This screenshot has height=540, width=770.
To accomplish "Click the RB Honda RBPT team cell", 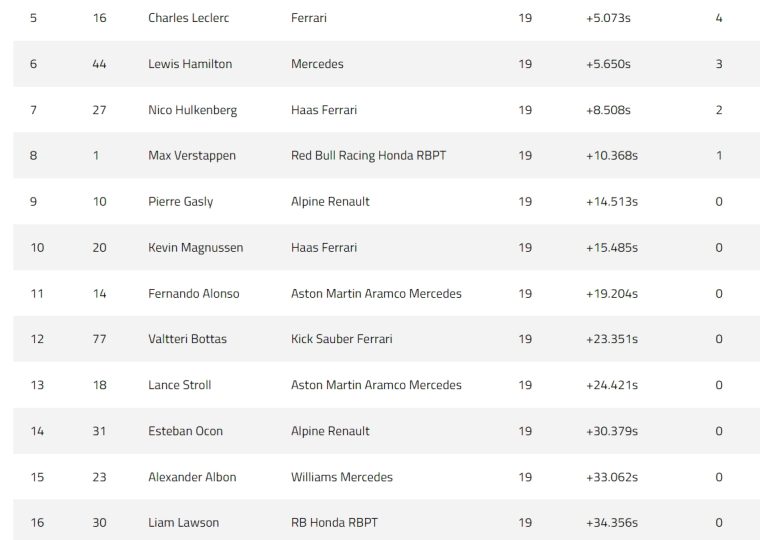I will coord(334,523).
